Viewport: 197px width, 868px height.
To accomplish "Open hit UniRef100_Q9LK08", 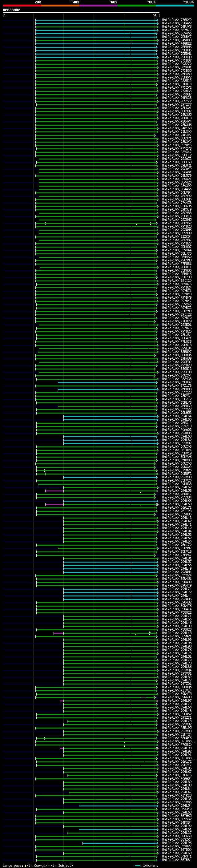I will coord(176,57).
